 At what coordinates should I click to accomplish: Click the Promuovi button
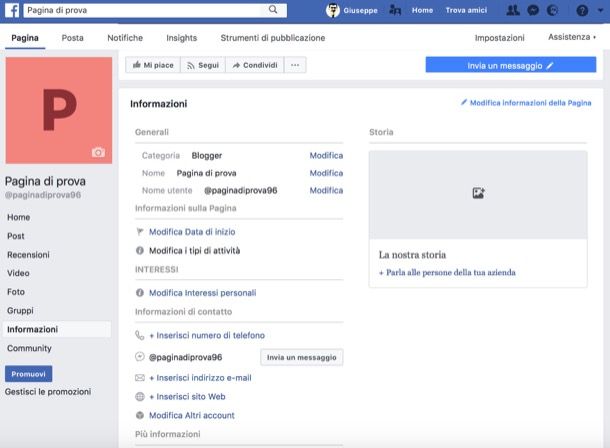pyautogui.click(x=28, y=374)
